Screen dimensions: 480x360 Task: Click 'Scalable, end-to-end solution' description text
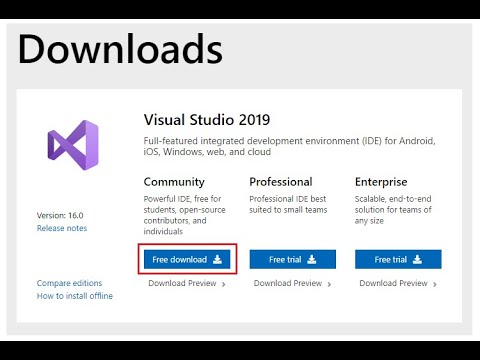pyautogui.click(x=393, y=210)
